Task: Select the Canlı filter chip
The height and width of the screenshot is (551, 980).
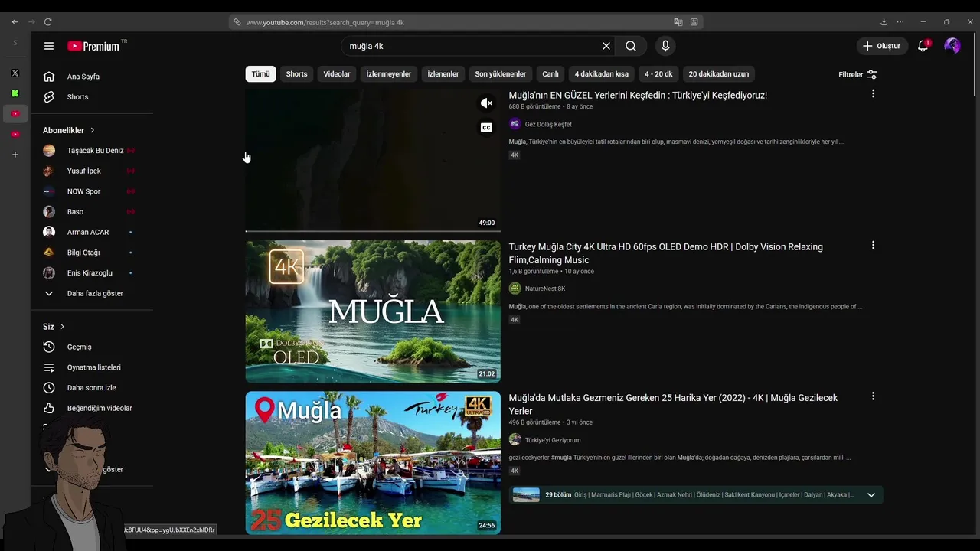Action: coord(550,74)
